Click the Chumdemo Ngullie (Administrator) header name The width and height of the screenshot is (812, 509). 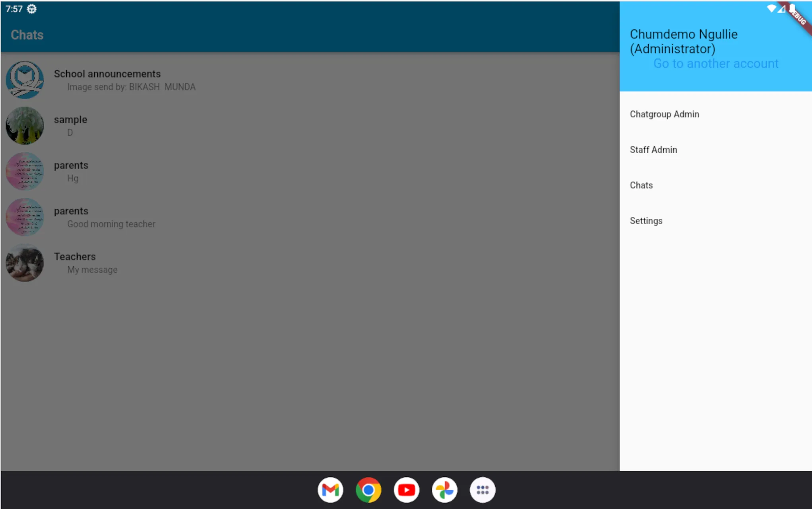click(684, 41)
